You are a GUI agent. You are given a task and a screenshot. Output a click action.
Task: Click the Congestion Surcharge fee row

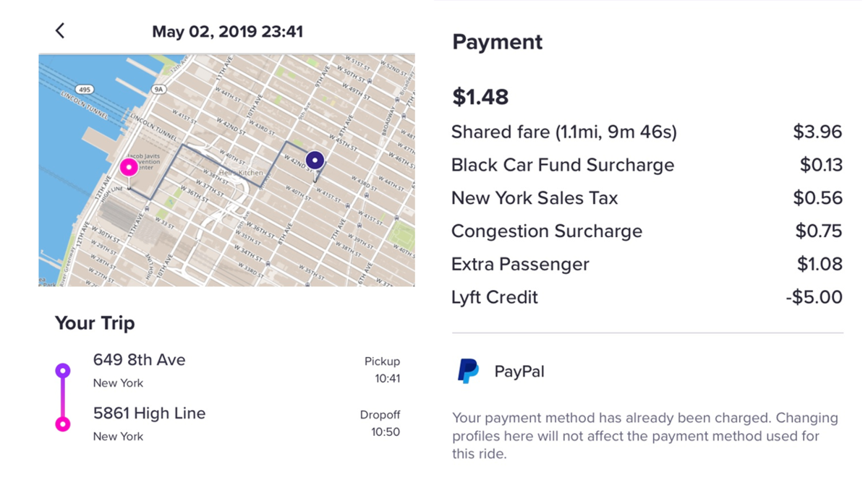point(547,231)
